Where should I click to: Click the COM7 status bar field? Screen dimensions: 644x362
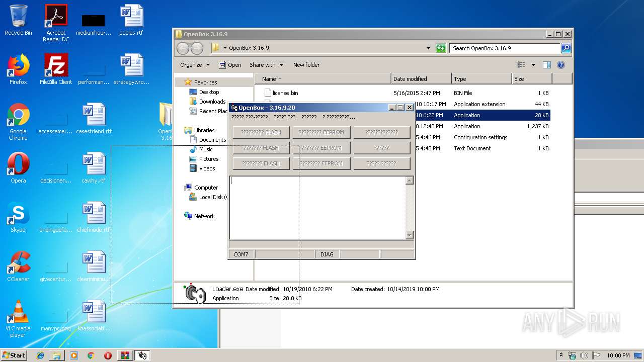coord(242,254)
